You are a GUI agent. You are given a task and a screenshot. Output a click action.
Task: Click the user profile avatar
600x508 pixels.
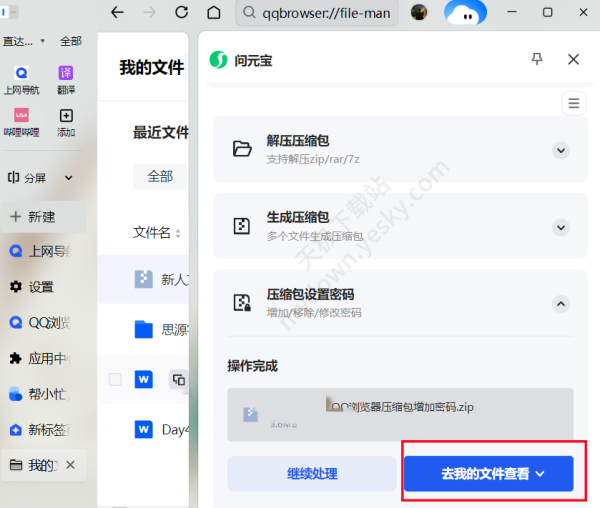(419, 13)
